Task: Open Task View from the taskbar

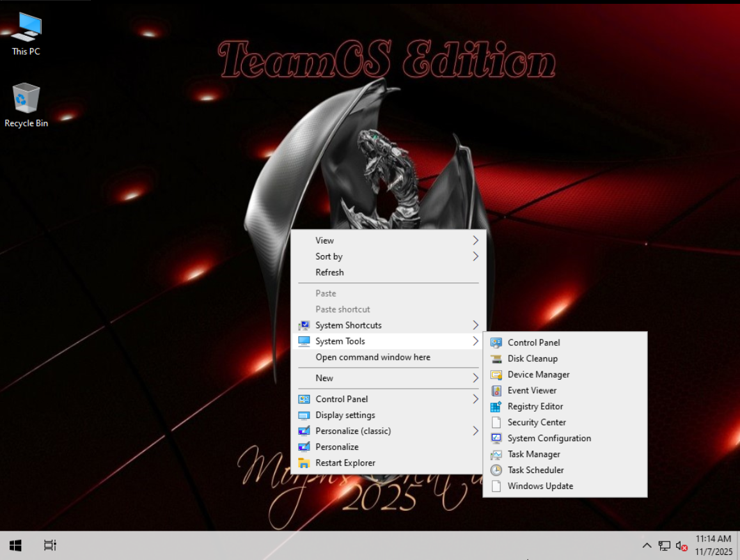Action: click(x=50, y=545)
